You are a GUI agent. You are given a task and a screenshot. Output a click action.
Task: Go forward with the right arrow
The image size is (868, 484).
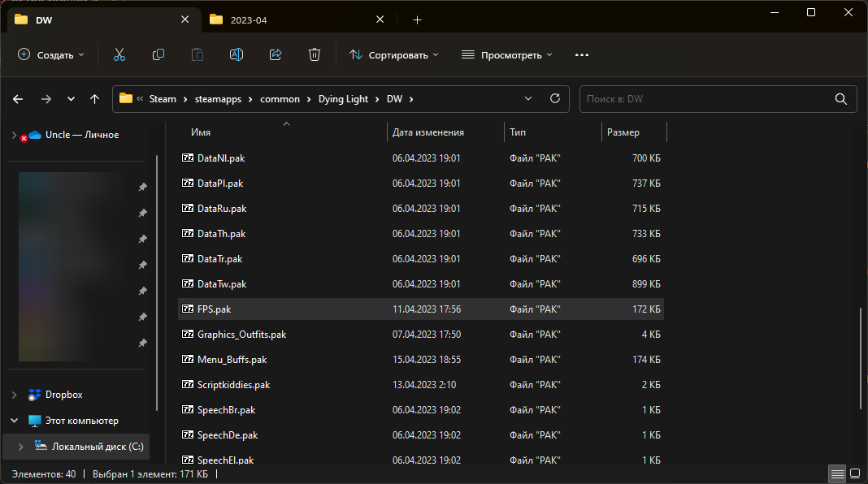pos(46,99)
